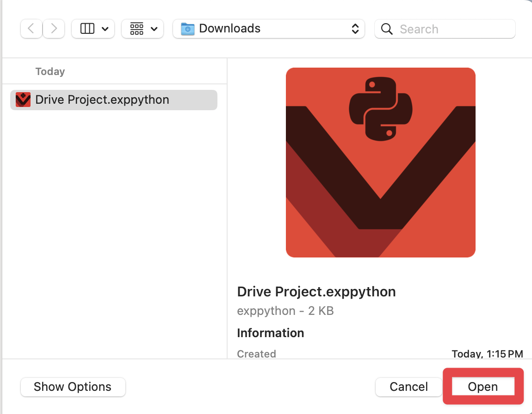Click the magnifying glass search icon
The image size is (532, 414).
(x=387, y=29)
